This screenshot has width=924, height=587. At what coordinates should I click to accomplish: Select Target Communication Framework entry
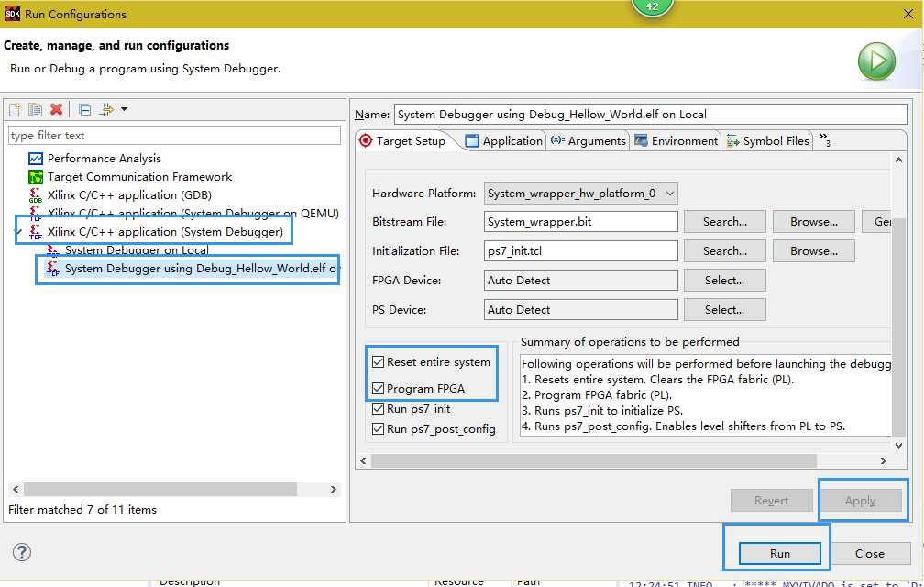coord(139,177)
